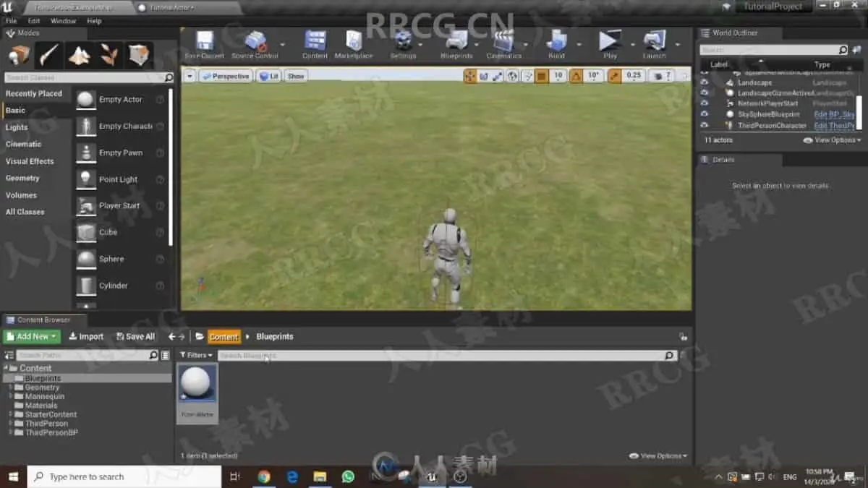
Task: Toggle visibility of LandscapeGizmoActiveActor
Action: pyautogui.click(x=705, y=93)
